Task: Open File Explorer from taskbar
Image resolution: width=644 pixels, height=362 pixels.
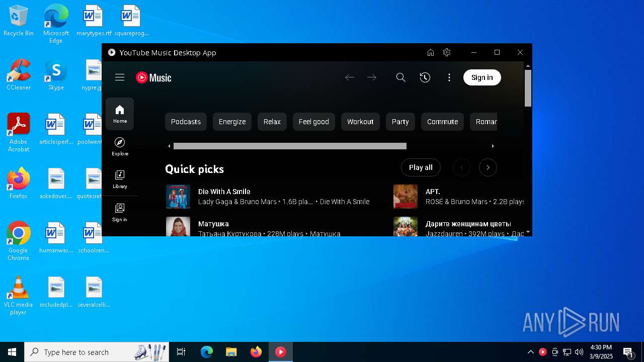Action: click(x=231, y=352)
